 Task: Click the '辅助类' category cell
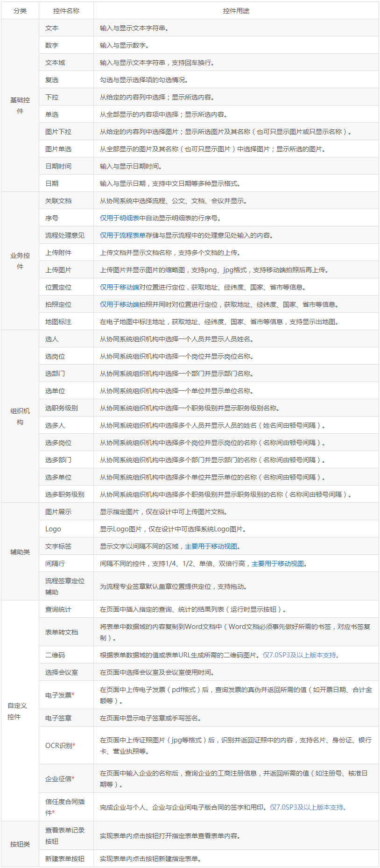[20, 551]
